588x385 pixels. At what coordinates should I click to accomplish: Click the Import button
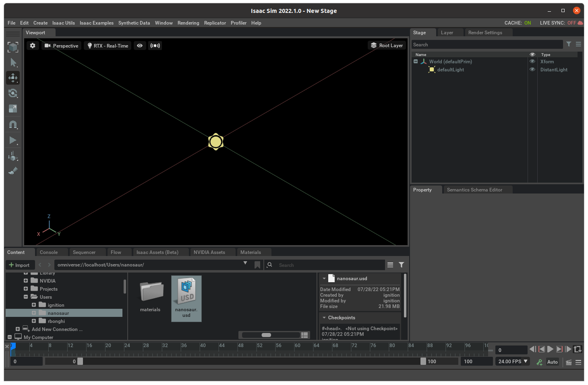coord(20,265)
